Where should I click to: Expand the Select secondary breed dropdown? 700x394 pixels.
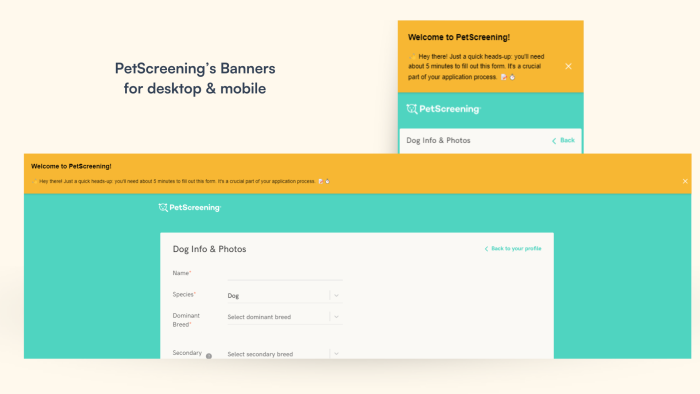(285, 353)
